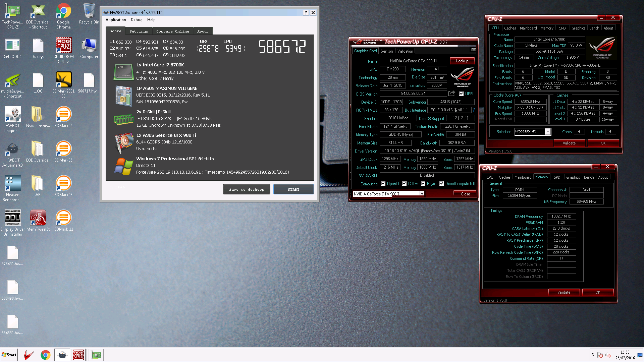The width and height of the screenshot is (644, 362).
Task: Open Aquamark About tab
Action: pyautogui.click(x=203, y=31)
